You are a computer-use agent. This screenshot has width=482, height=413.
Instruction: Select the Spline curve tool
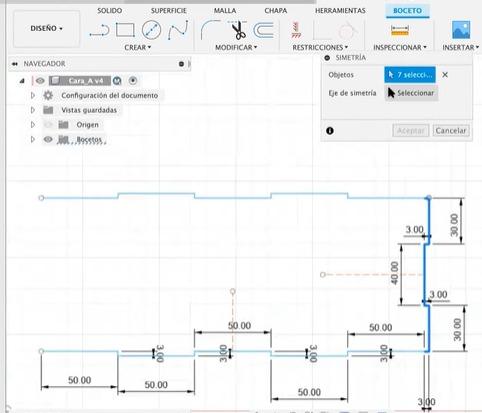[178, 30]
